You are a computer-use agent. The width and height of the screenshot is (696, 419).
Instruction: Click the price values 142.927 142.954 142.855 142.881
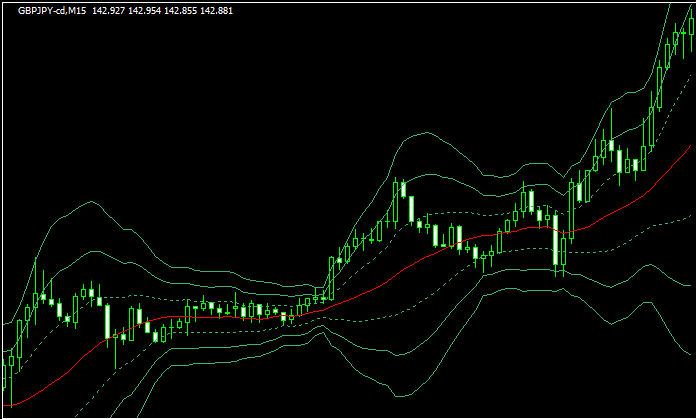(162, 11)
